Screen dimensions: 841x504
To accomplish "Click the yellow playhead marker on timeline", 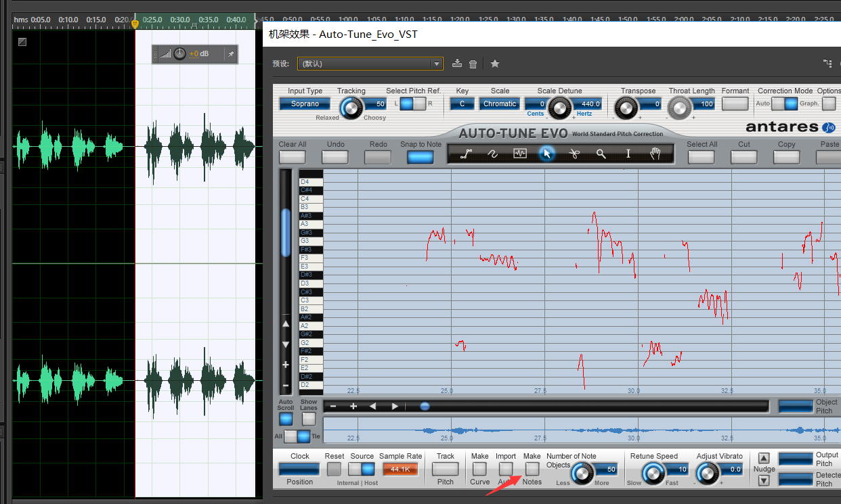I will click(135, 24).
